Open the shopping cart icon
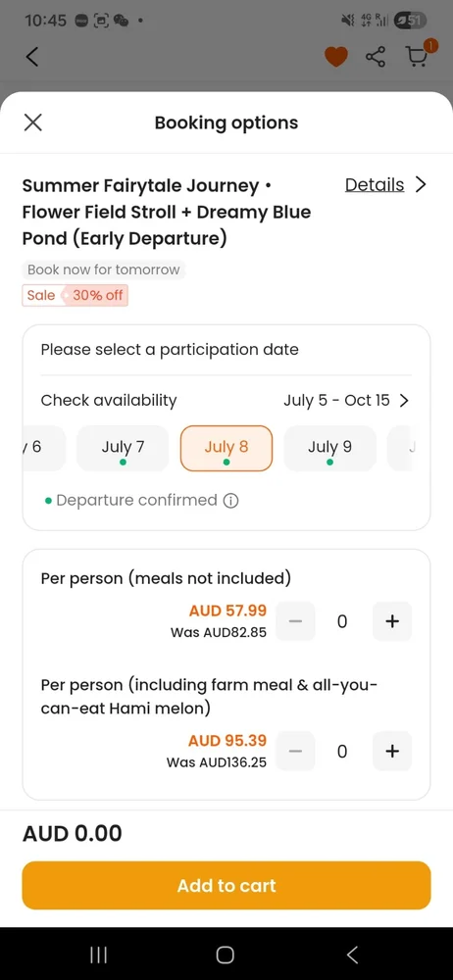 [x=418, y=56]
